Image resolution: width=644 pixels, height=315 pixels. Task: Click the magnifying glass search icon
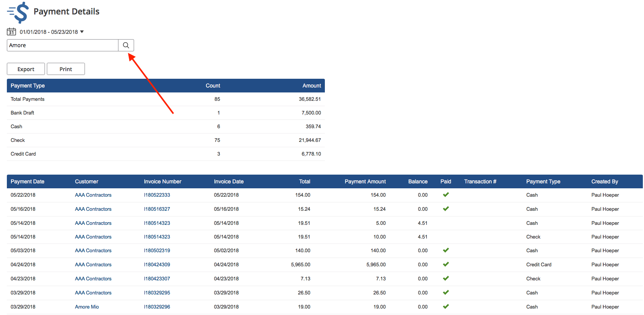tap(126, 45)
